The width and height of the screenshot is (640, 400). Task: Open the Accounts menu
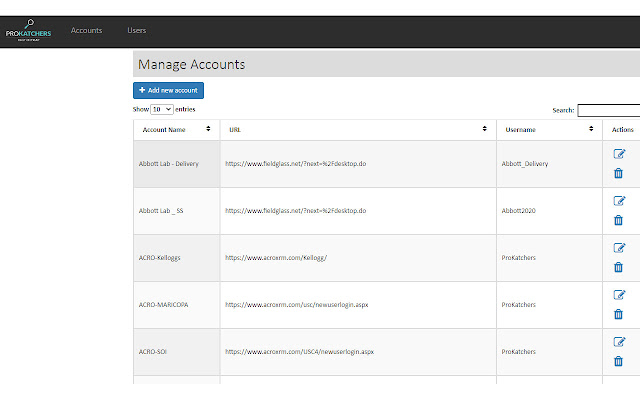[87, 30]
